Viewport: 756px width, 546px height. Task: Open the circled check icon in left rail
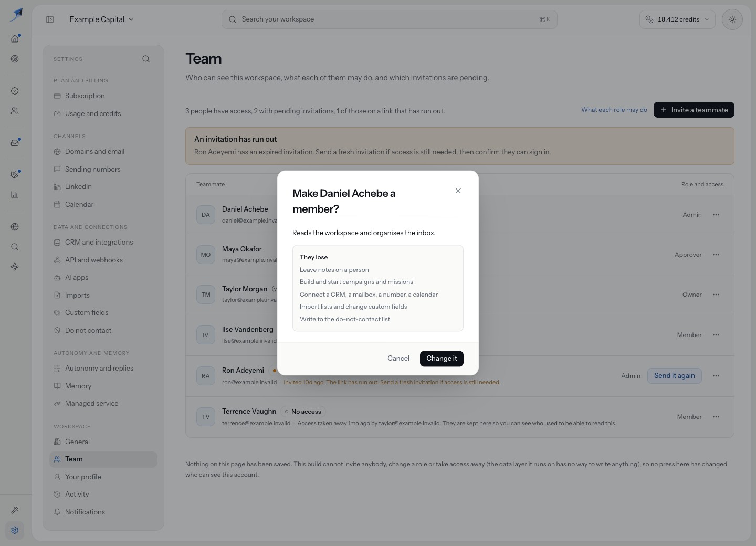[15, 91]
